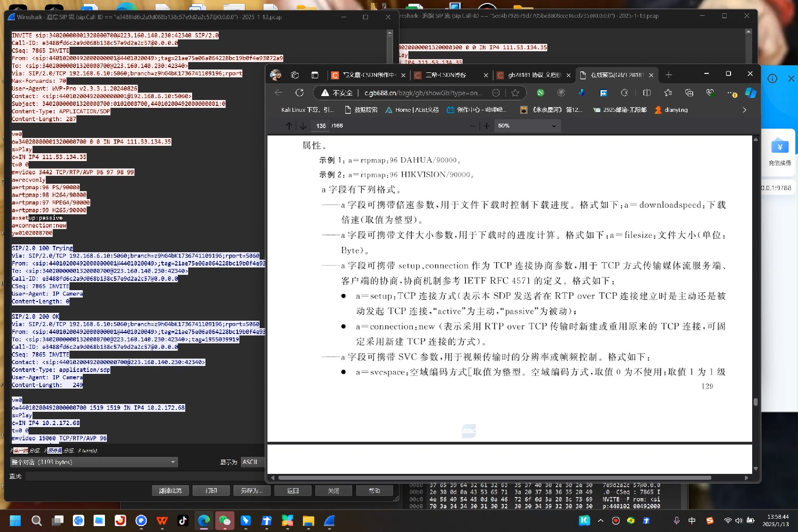The height and width of the screenshot is (532, 798).
Task: Click the 滤掉此流 button in Wireshark
Action: tap(170, 491)
